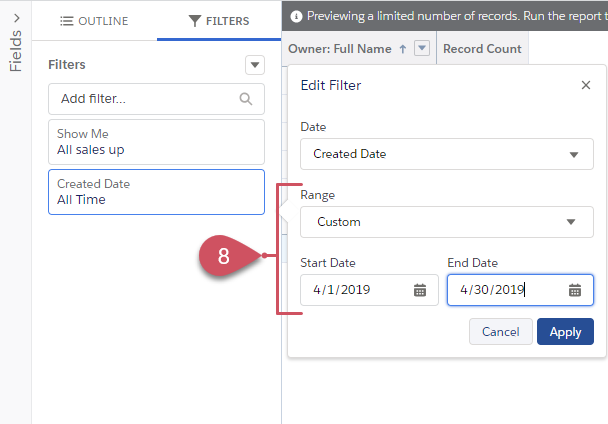Sort by Owner: Full Name arrow

coord(403,49)
